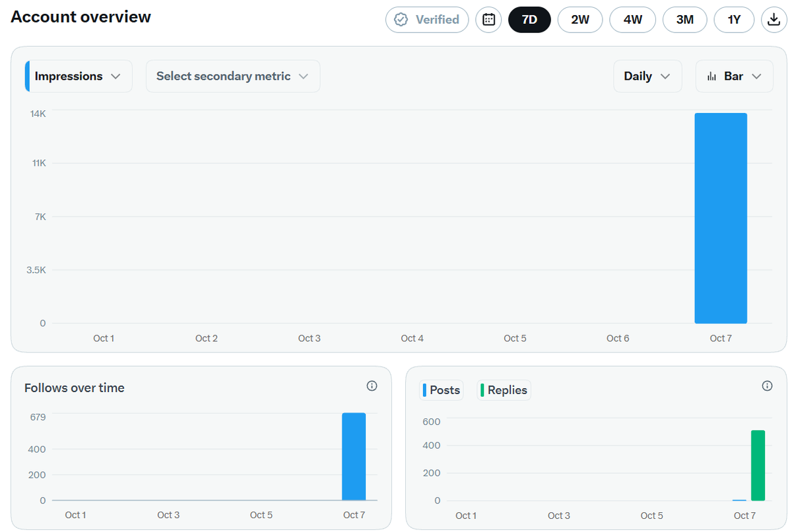Toggle the Posts series legend

(442, 390)
